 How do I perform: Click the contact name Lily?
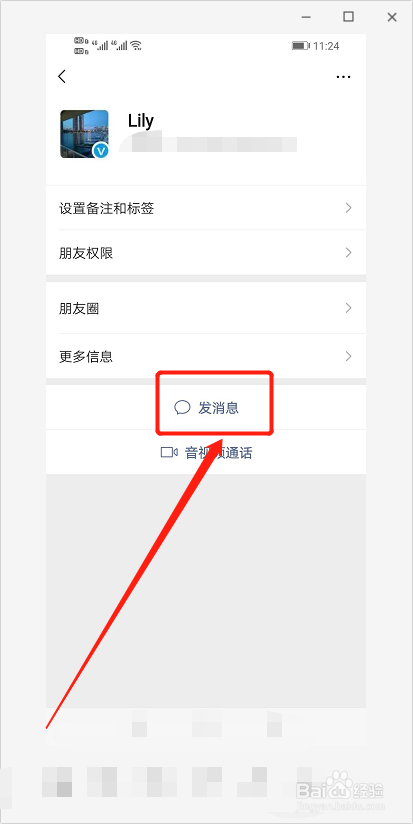[141, 121]
